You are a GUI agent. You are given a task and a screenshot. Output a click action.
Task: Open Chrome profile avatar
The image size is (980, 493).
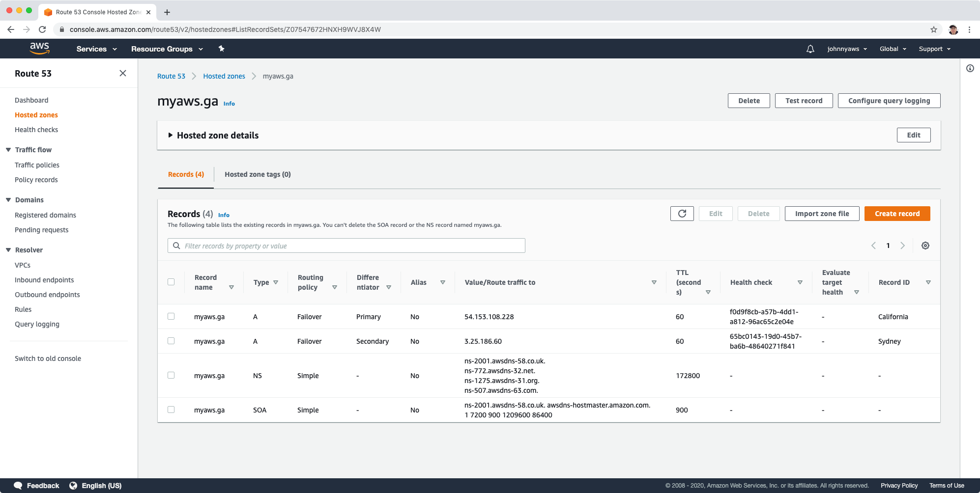click(953, 29)
